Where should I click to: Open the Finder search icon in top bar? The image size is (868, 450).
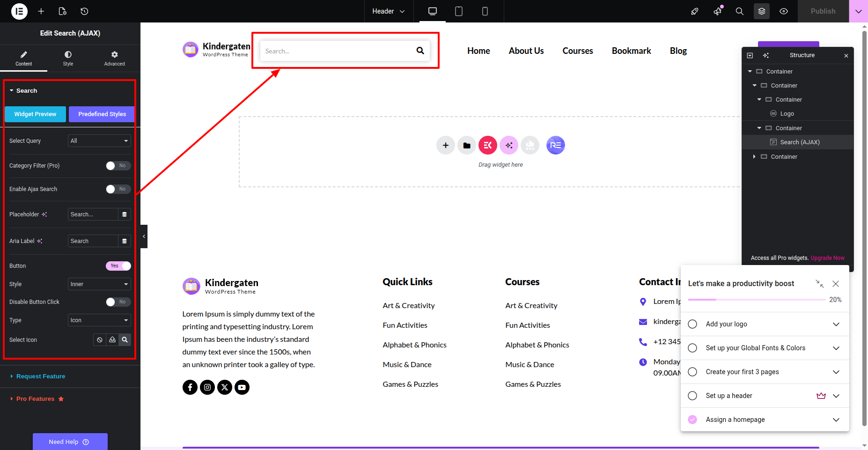[x=739, y=11]
